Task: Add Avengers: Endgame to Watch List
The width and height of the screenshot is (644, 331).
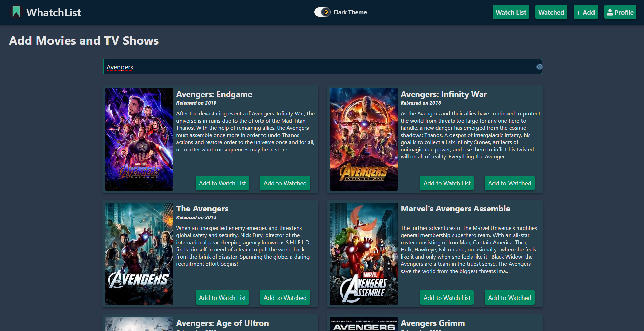Action: (x=222, y=183)
